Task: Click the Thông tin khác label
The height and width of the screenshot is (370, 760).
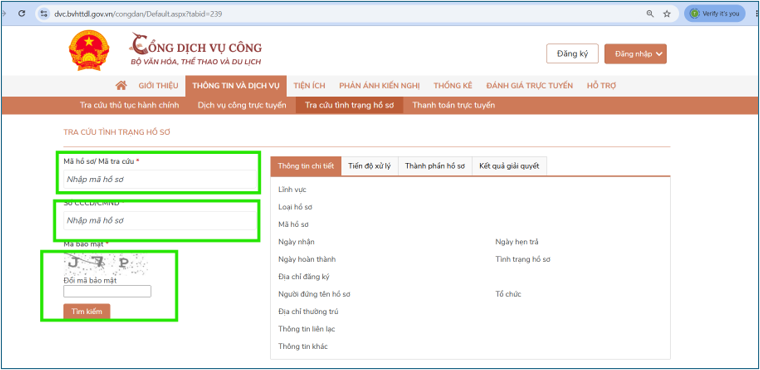Action: pyautogui.click(x=303, y=347)
